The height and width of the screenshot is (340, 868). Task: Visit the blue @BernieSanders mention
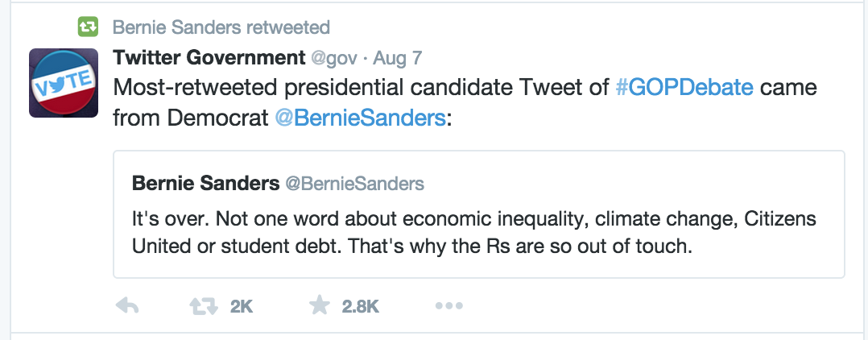[360, 118]
